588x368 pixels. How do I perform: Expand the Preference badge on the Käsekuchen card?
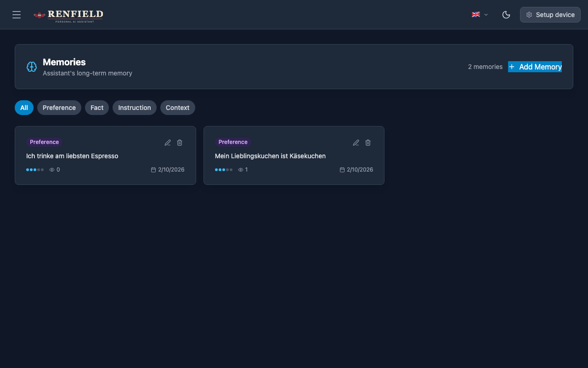click(x=233, y=142)
